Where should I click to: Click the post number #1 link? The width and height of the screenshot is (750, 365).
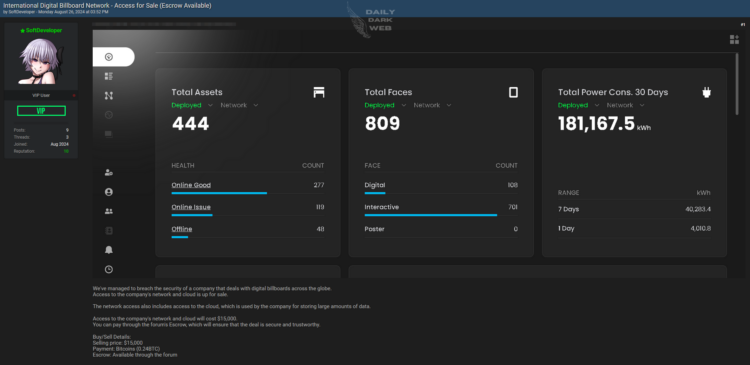[742, 24]
